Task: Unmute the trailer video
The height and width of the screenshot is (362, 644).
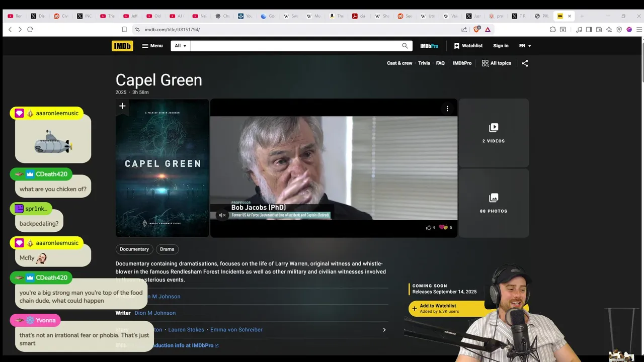Action: (221, 215)
